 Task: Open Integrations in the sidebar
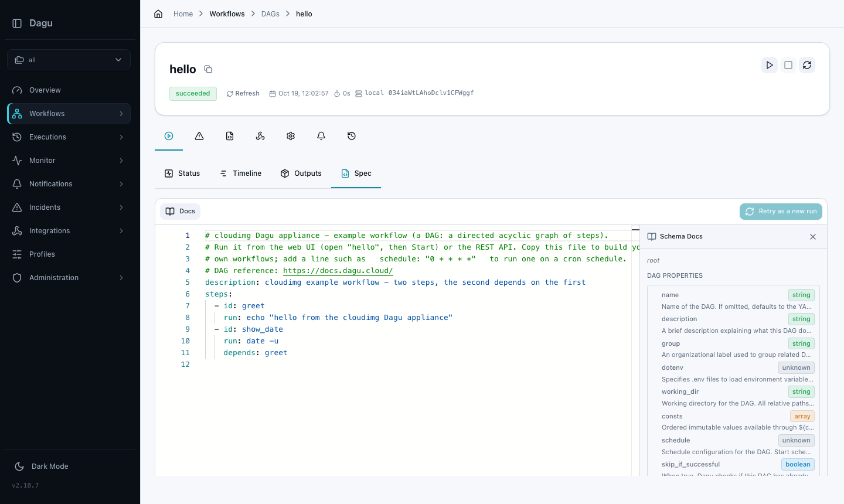pos(69,231)
